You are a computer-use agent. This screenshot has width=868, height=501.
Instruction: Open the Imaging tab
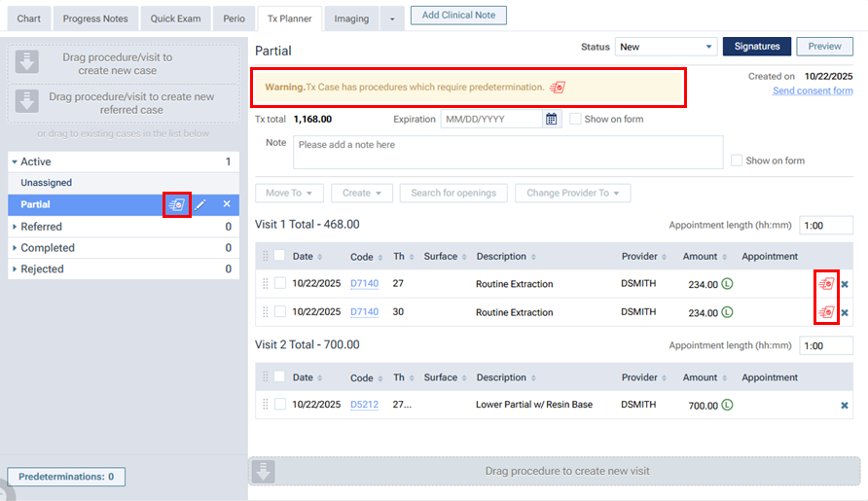coord(351,18)
